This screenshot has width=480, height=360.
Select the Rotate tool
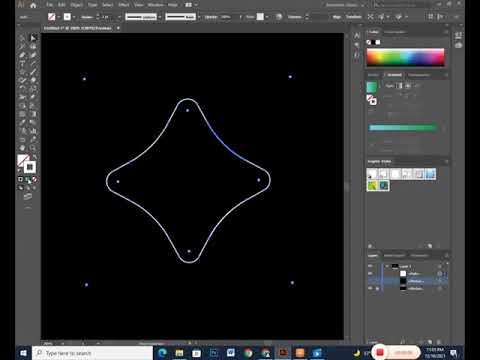tap(22, 88)
